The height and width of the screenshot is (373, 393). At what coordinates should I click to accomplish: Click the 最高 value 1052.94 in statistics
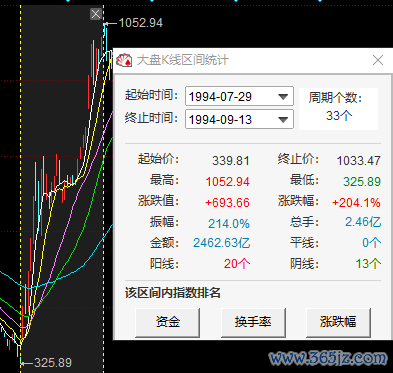coord(228,182)
